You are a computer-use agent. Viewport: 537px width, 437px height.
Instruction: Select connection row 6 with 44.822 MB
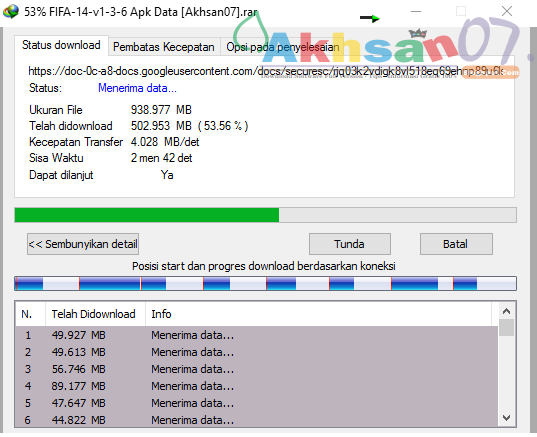click(x=257, y=420)
